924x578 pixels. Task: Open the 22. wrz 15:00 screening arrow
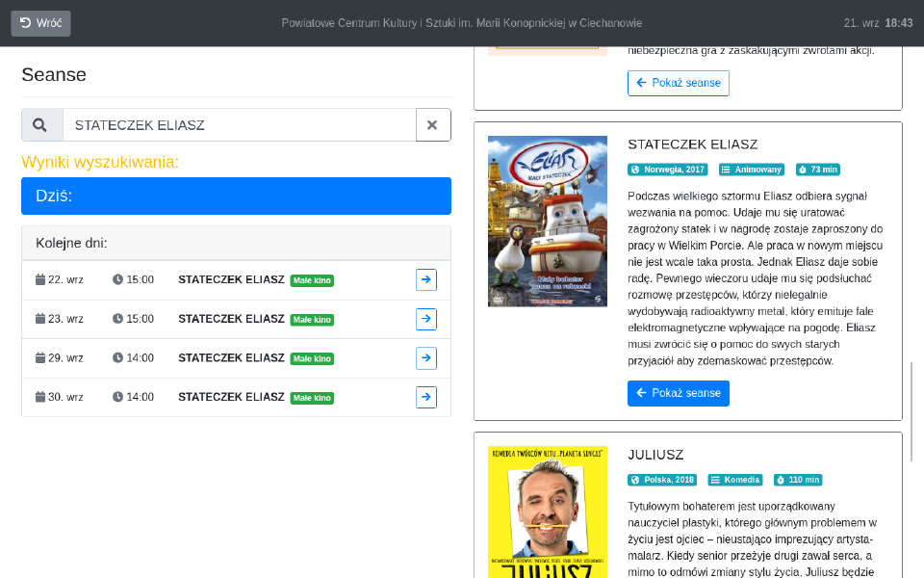coord(426,279)
